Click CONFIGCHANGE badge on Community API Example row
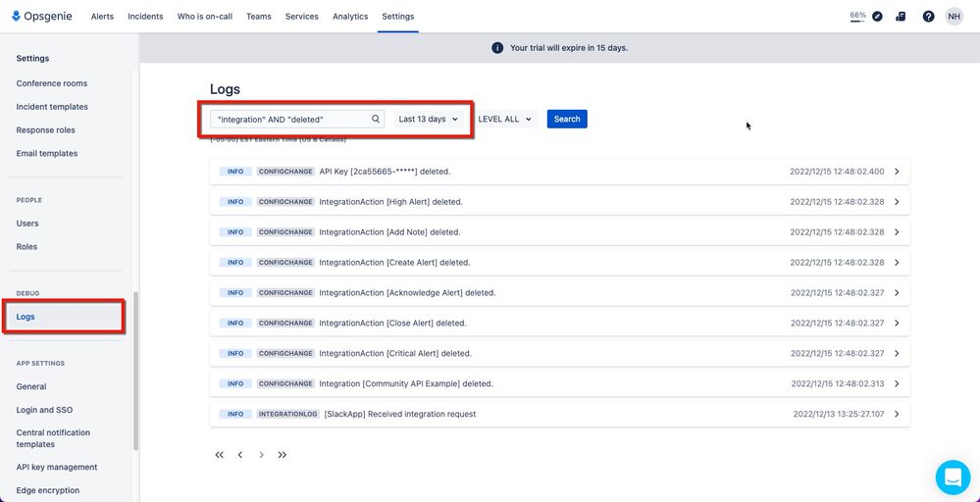The width and height of the screenshot is (980, 502). [285, 383]
